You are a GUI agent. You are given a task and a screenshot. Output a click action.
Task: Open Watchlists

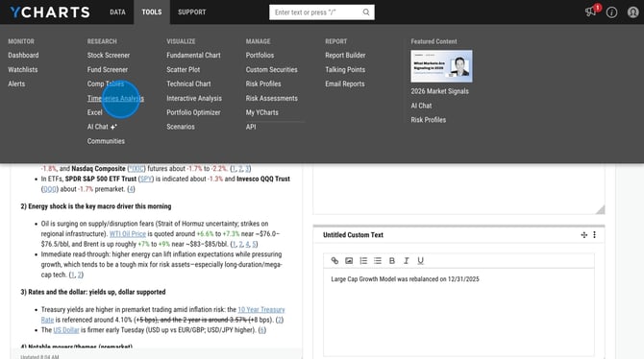pyautogui.click(x=23, y=69)
